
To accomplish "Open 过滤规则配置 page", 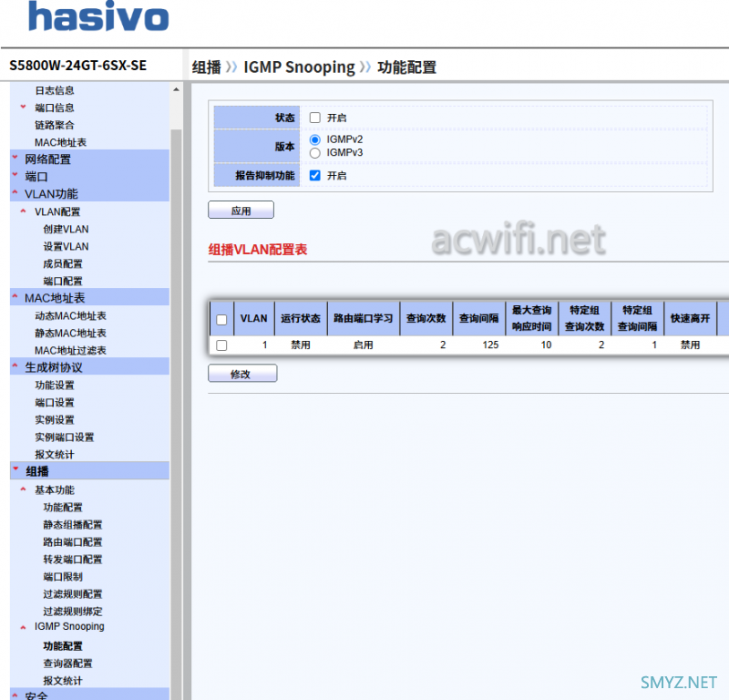I will click(x=73, y=594).
